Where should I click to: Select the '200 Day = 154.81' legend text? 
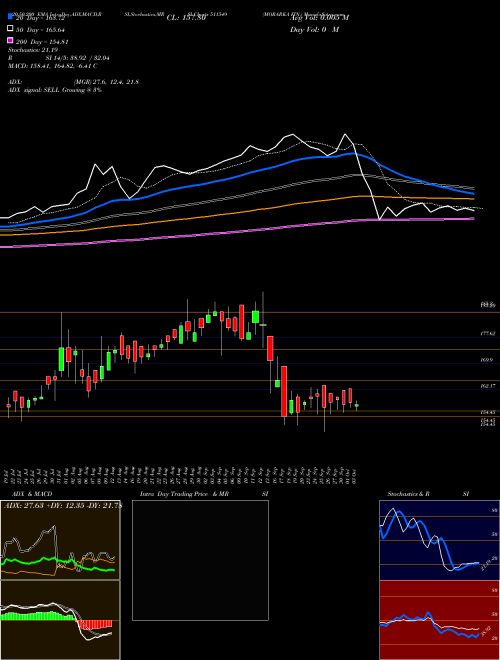coord(42,42)
